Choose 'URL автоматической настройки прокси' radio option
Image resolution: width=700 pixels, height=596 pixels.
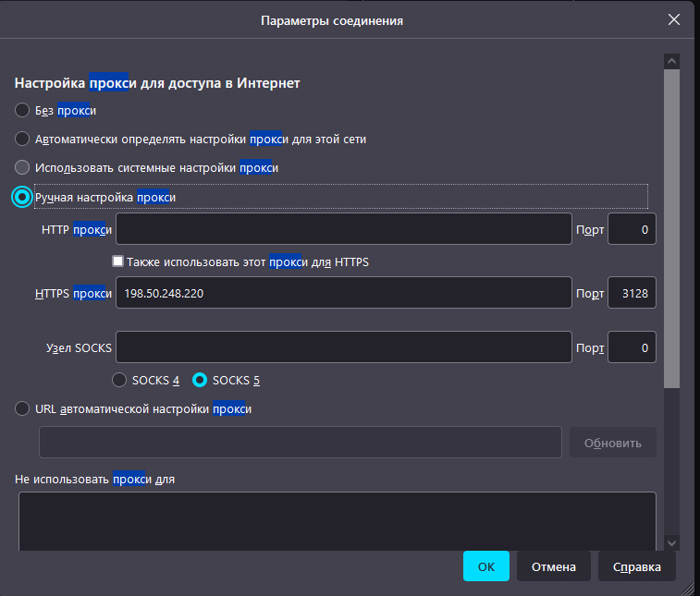tap(22, 408)
